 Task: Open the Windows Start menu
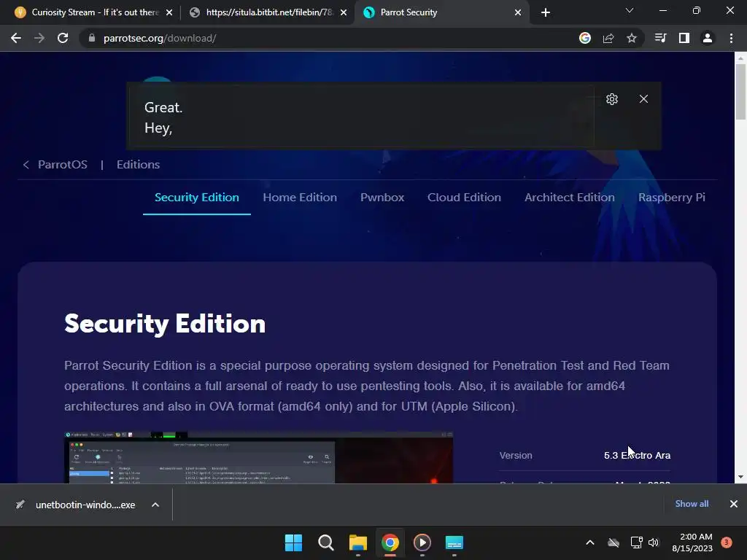click(x=293, y=542)
